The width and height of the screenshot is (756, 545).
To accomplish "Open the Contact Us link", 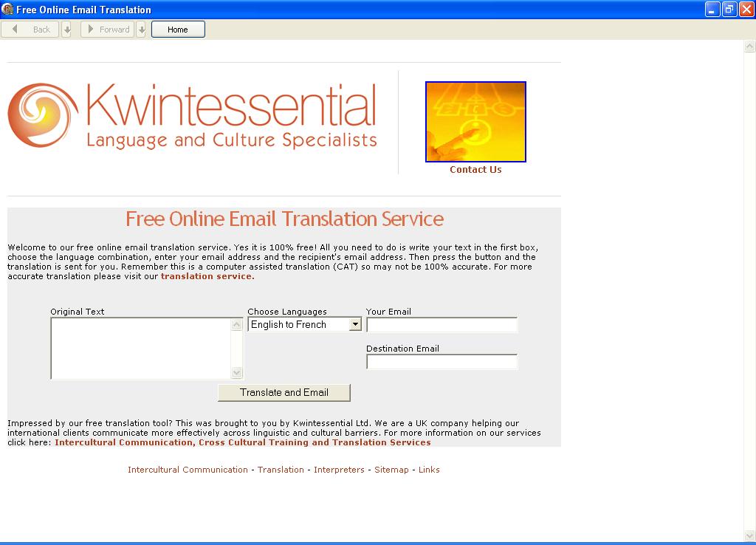I will [475, 170].
